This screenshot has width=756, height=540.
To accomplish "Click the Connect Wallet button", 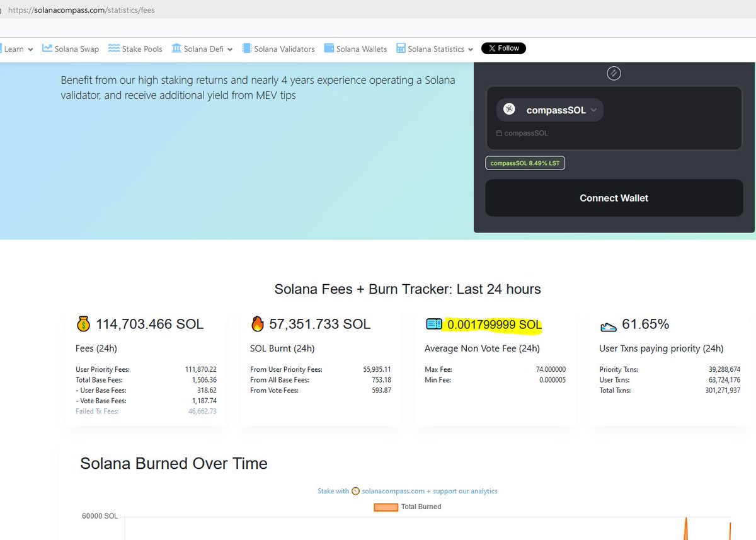I will coord(614,198).
